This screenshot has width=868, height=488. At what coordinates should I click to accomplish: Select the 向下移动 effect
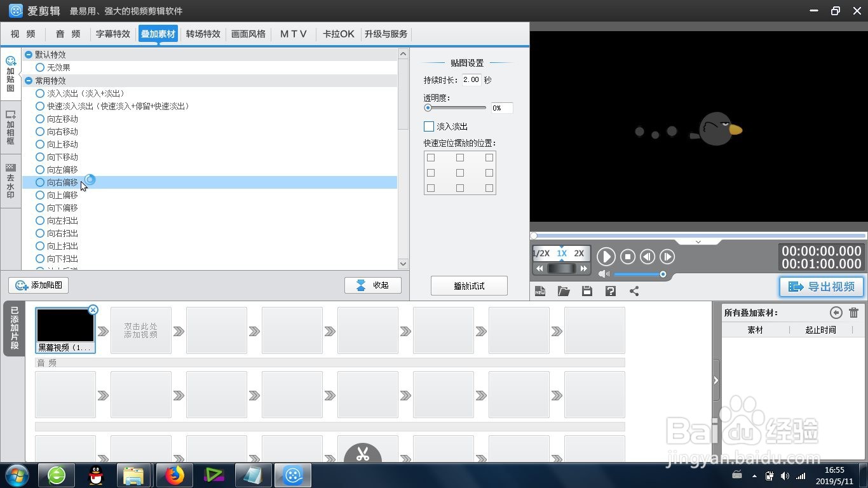(x=57, y=157)
